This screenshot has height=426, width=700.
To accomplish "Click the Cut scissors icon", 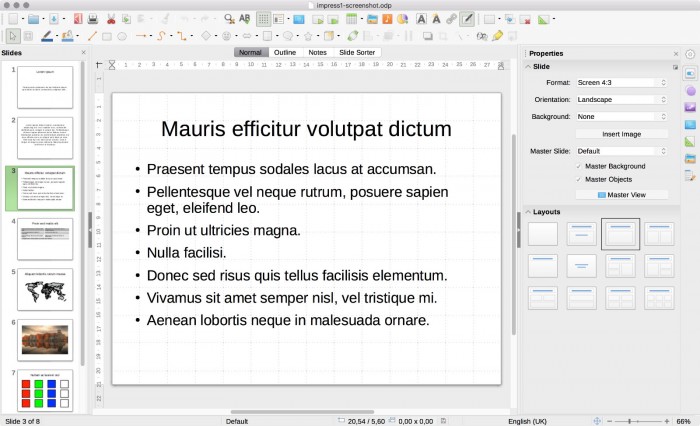I will [111, 19].
